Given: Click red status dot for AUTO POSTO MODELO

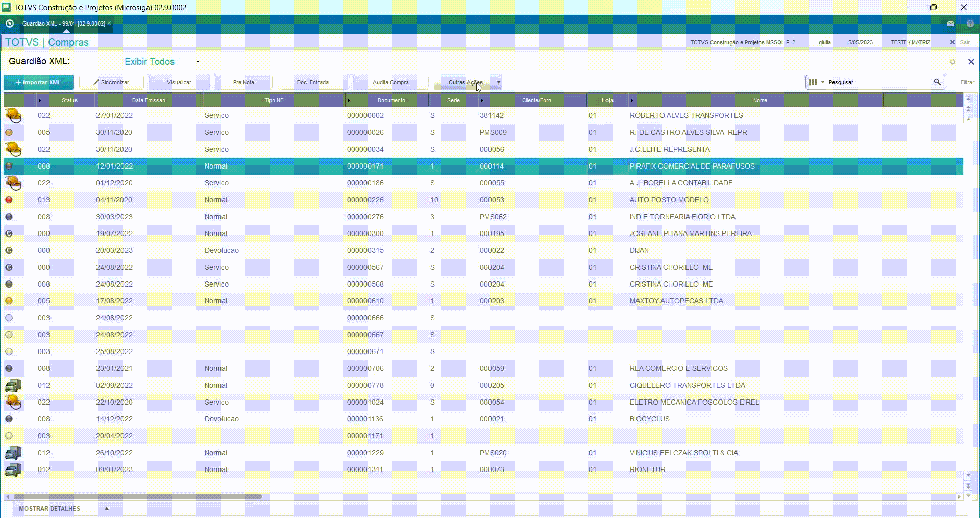Looking at the screenshot, I should click(x=9, y=200).
